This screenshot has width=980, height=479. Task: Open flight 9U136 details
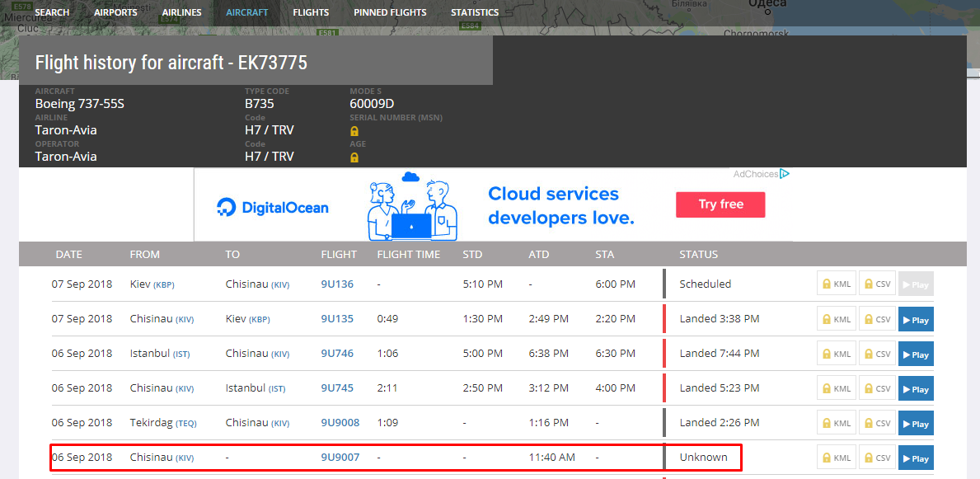[337, 284]
